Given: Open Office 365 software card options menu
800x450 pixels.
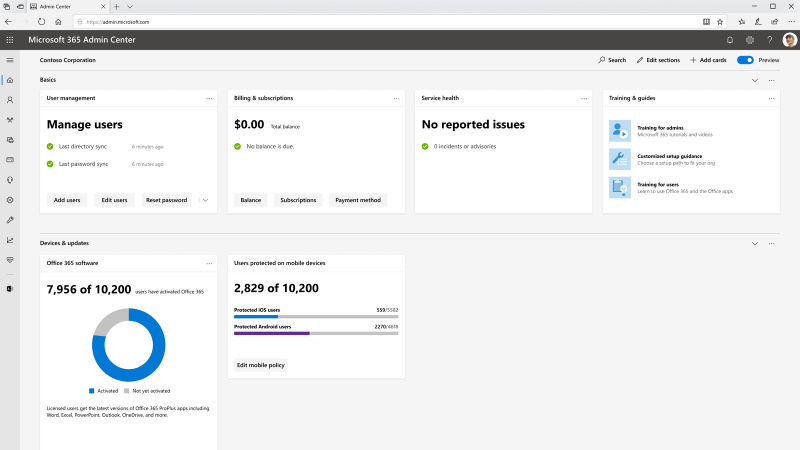Looking at the screenshot, I should click(209, 263).
